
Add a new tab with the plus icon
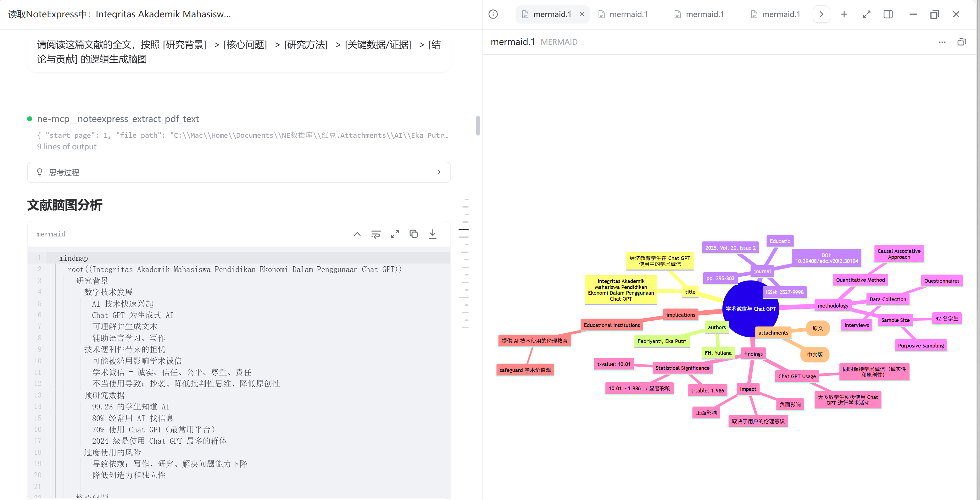click(x=844, y=14)
